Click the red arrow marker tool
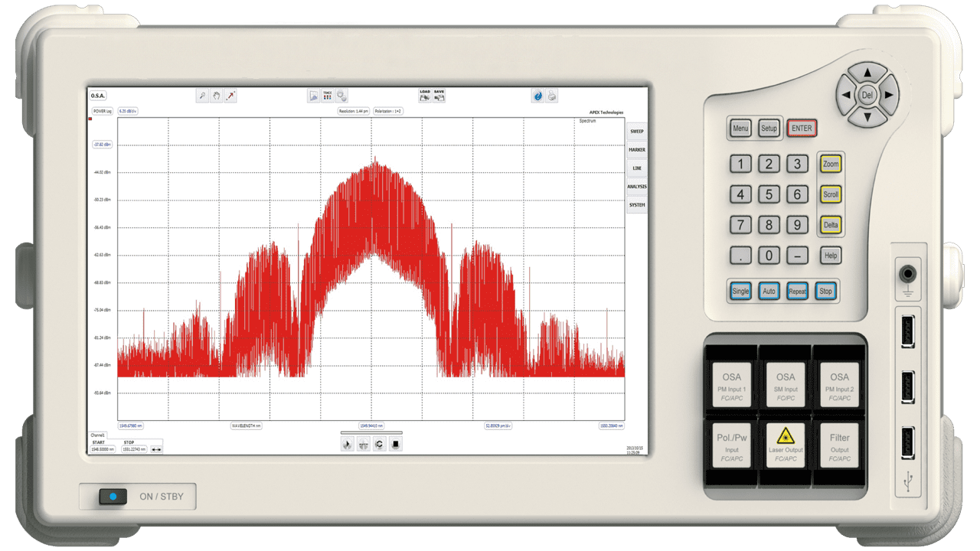 (x=231, y=96)
